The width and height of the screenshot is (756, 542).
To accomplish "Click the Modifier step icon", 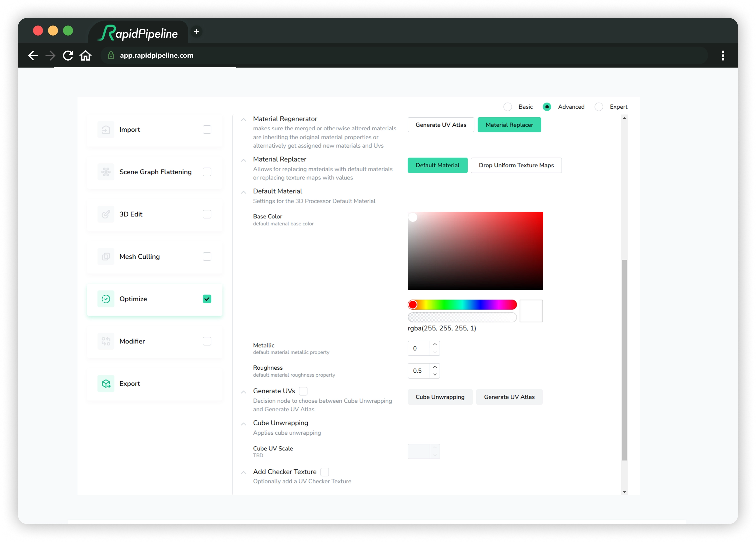I will click(x=106, y=341).
